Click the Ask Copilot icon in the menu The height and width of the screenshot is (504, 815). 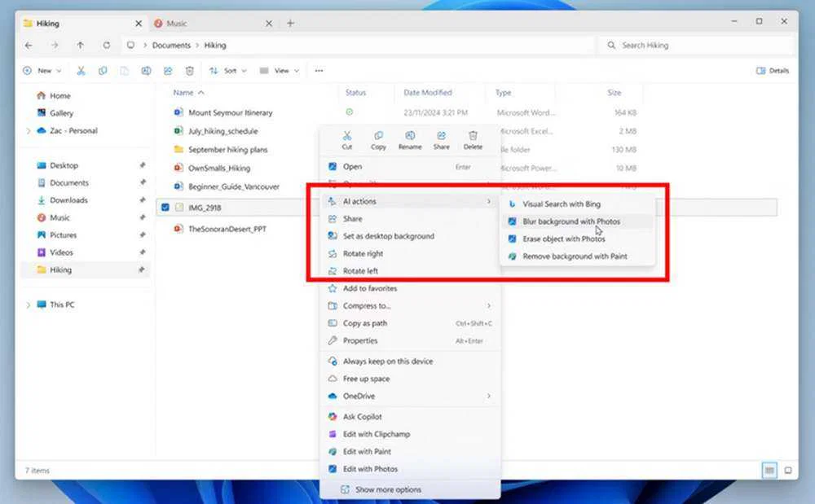tap(332, 416)
